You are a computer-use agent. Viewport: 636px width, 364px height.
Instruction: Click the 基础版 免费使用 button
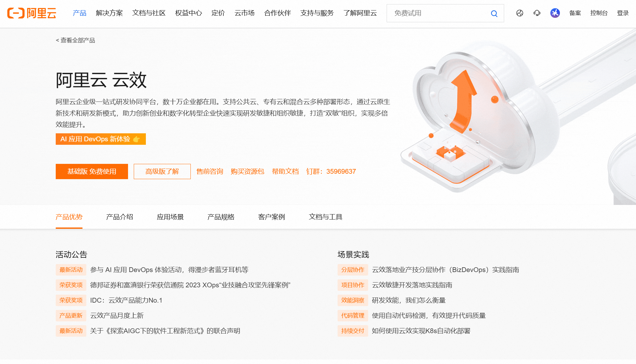pos(92,171)
